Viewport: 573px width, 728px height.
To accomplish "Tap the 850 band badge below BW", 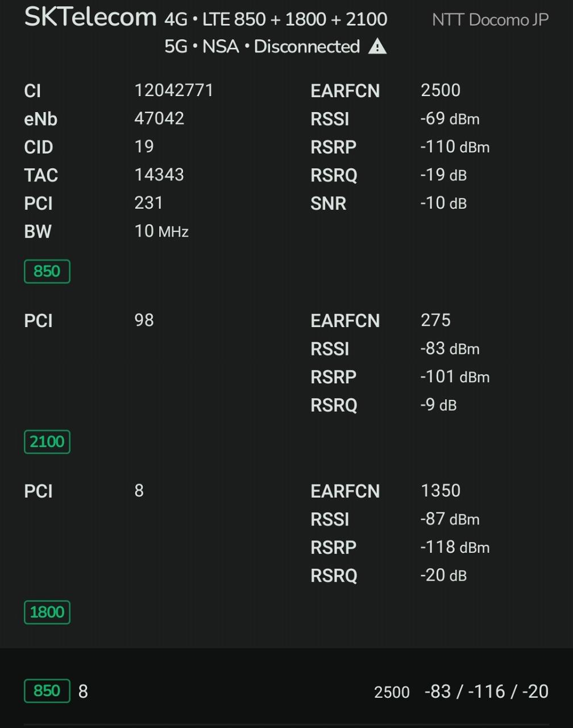I will click(x=47, y=271).
